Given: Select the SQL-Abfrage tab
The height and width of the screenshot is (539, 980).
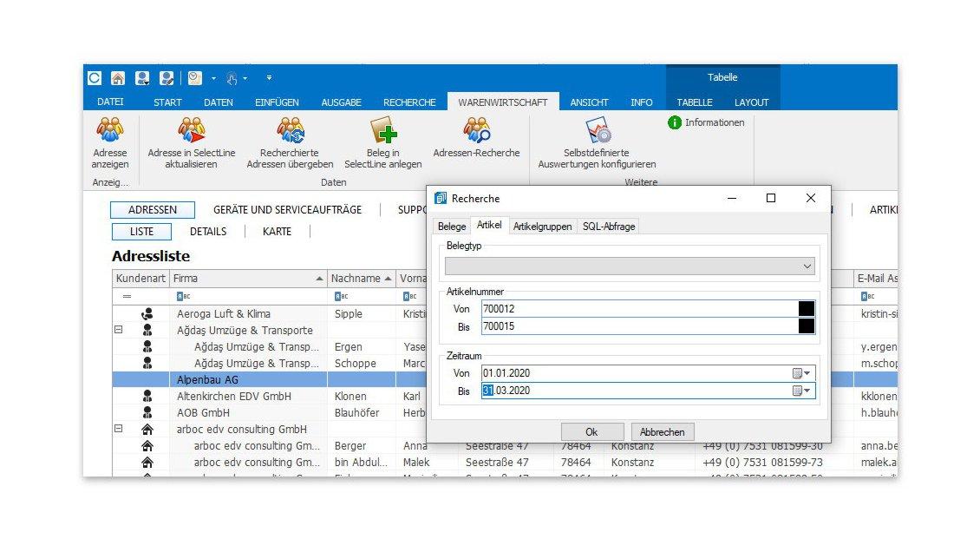Looking at the screenshot, I should [609, 227].
